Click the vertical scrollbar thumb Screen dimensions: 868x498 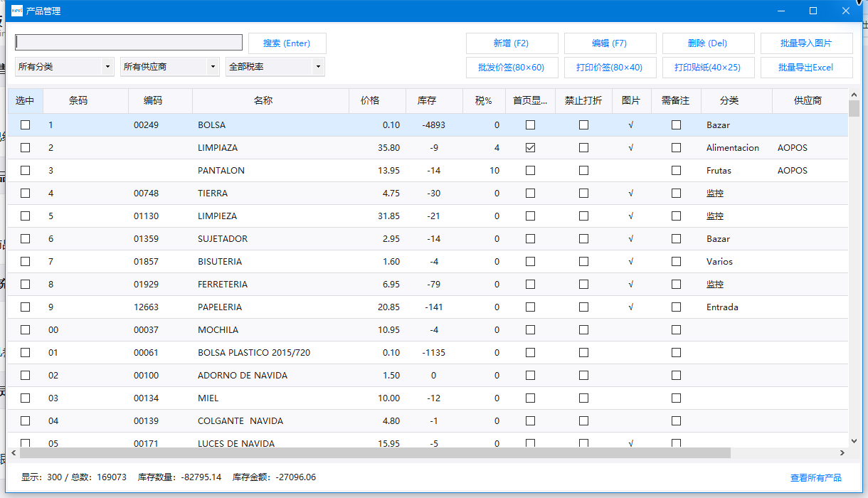pos(854,108)
